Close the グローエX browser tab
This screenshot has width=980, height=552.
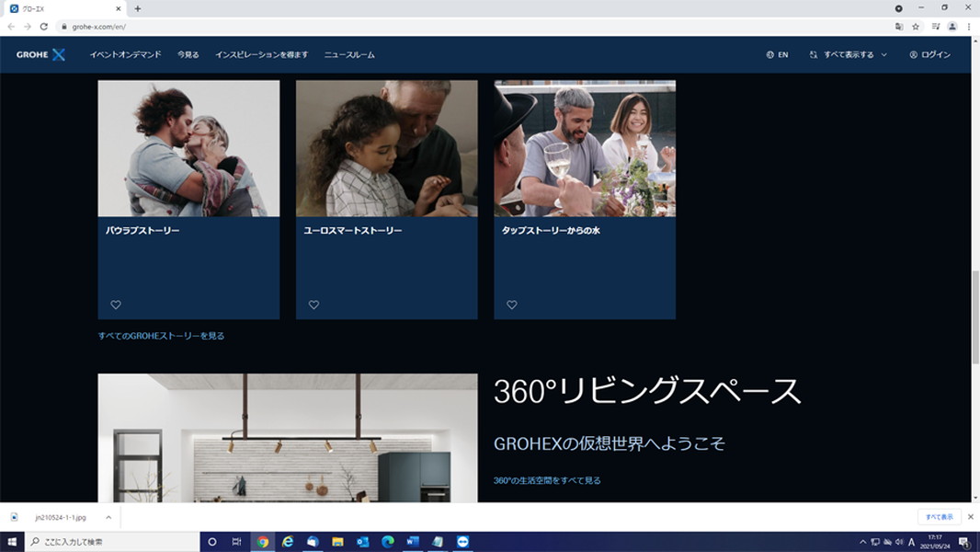coord(118,9)
